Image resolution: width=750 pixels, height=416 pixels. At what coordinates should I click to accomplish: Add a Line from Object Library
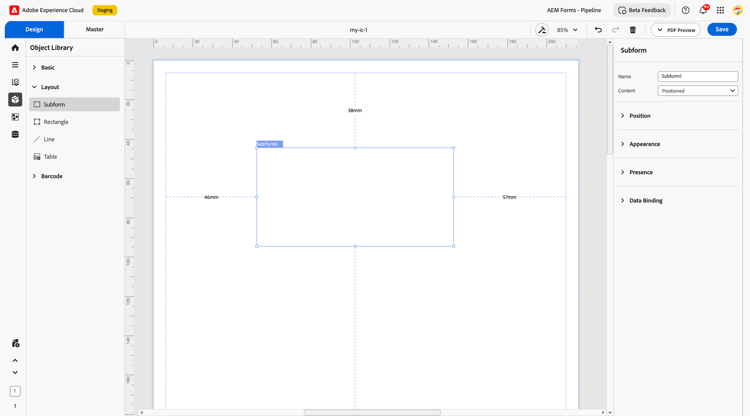(x=75, y=139)
